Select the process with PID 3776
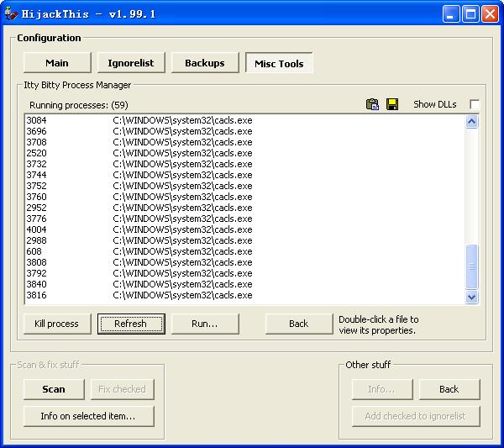 (244, 219)
